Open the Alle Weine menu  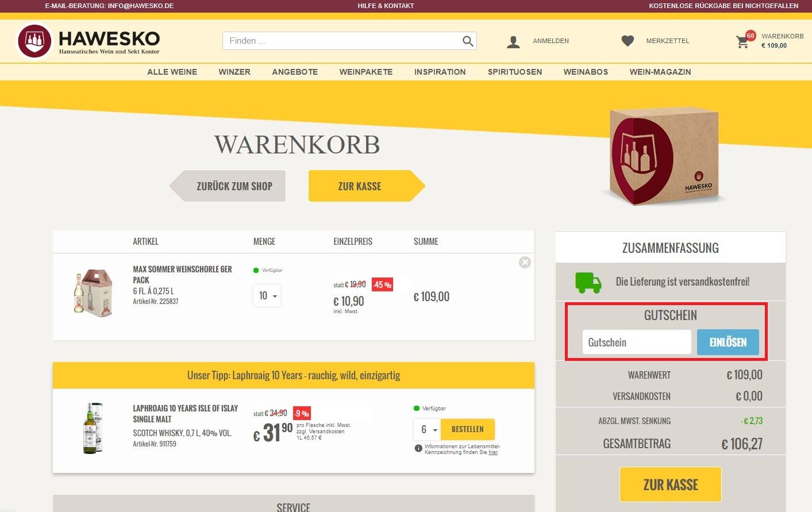click(x=172, y=72)
